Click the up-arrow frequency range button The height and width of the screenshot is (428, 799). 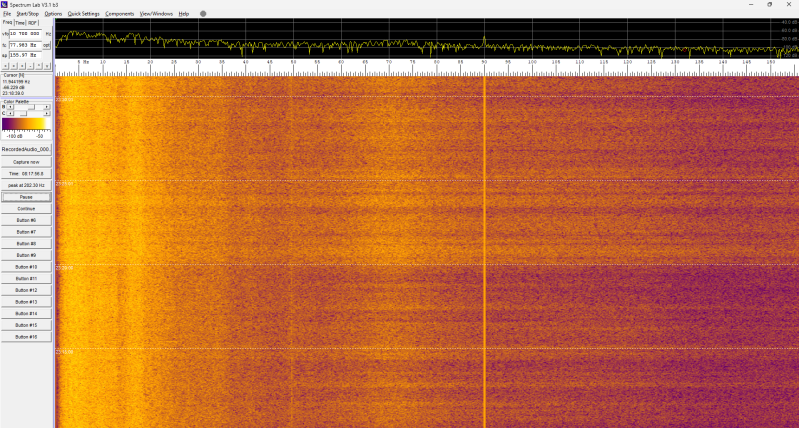pyautogui.click(x=39, y=66)
